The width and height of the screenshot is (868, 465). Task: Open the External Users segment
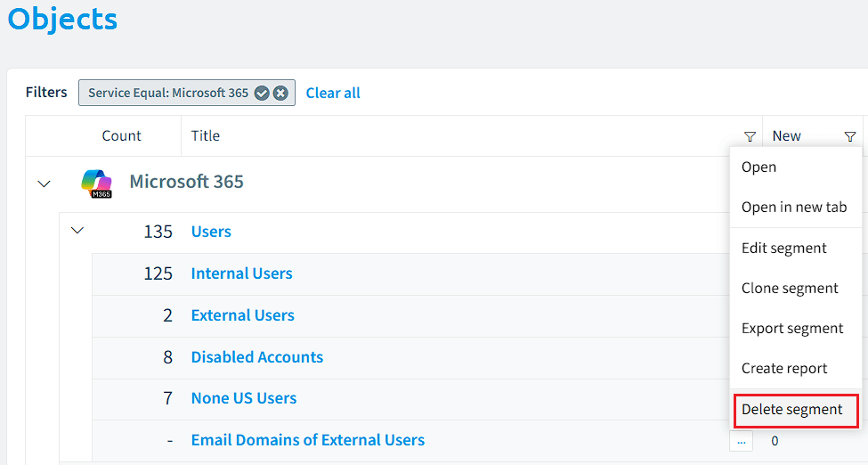point(242,315)
